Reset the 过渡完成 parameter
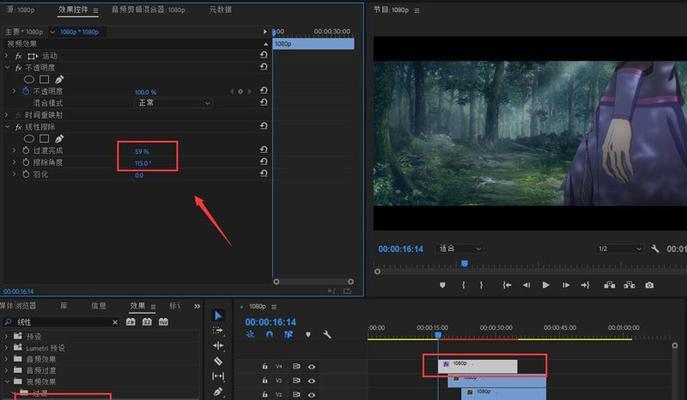Screen dimensions: 687x400 pyautogui.click(x=263, y=149)
